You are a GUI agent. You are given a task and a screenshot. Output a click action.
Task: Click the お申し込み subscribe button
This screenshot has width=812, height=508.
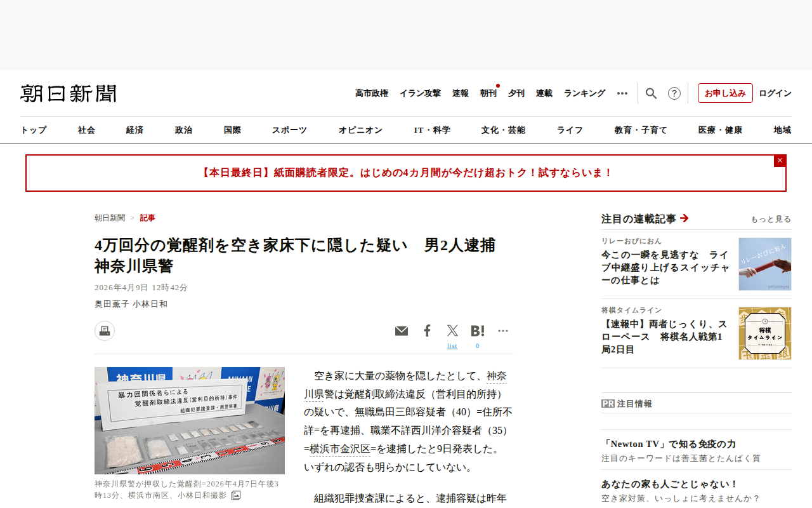pyautogui.click(x=725, y=93)
